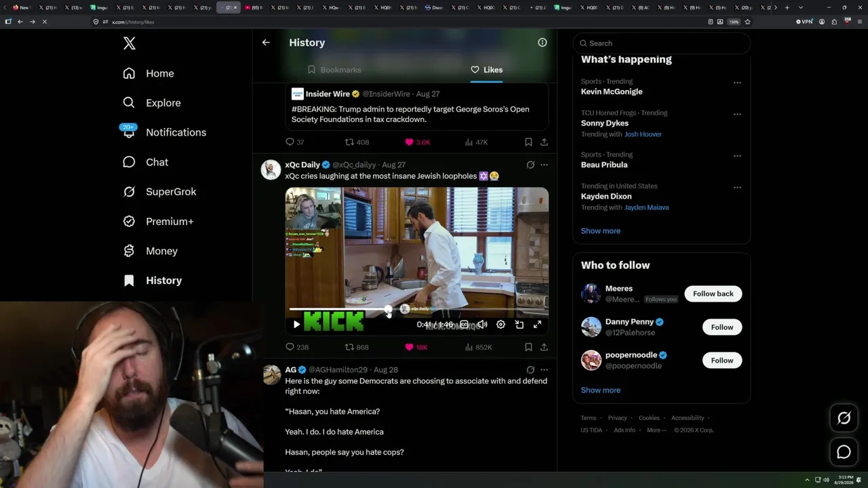868x488 pixels.
Task: Play the xQc Daily video
Action: point(296,325)
